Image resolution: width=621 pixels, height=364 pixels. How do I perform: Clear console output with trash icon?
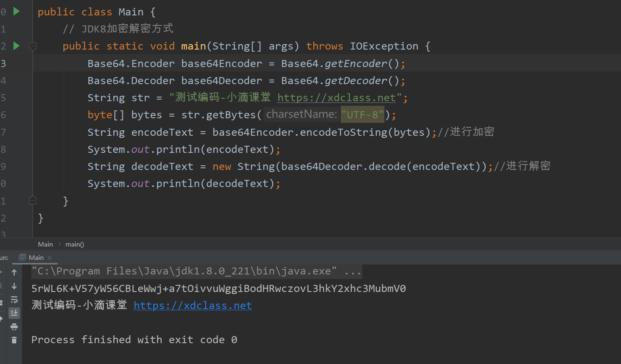click(14, 341)
